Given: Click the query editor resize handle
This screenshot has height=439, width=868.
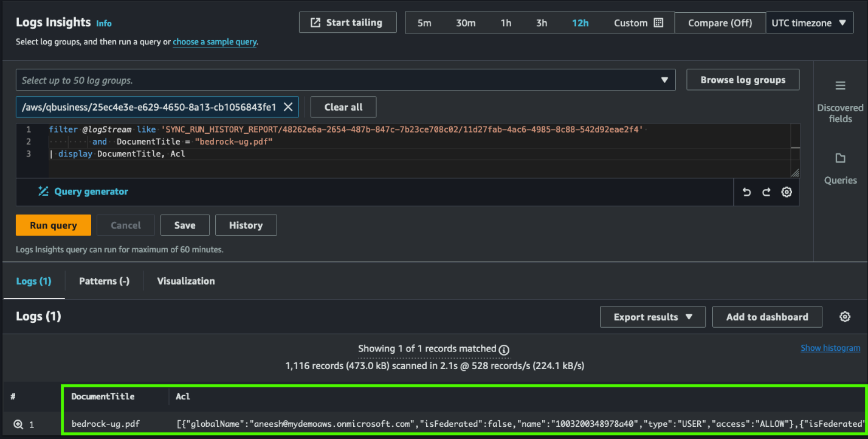Looking at the screenshot, I should click(x=794, y=173).
